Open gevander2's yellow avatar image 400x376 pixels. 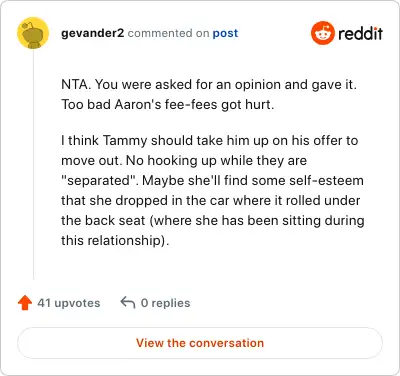[x=33, y=33]
